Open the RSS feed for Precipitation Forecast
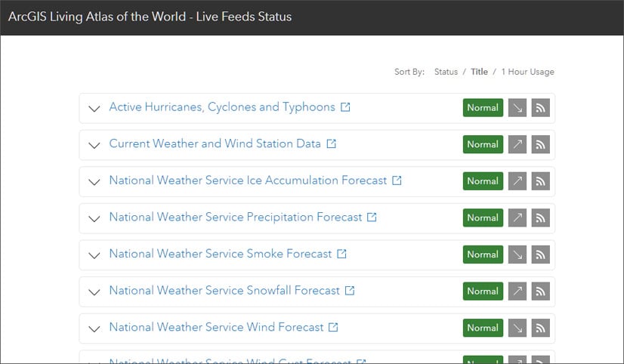 [x=540, y=217]
